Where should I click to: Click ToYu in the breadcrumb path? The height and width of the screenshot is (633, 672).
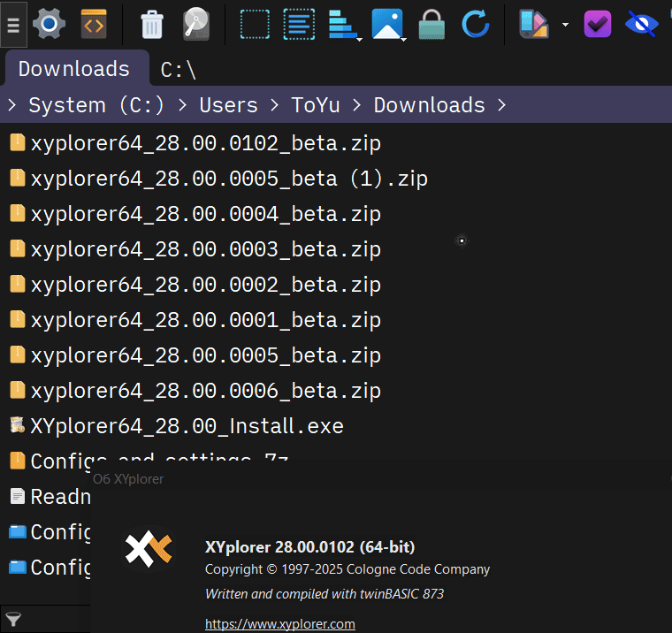point(316,105)
